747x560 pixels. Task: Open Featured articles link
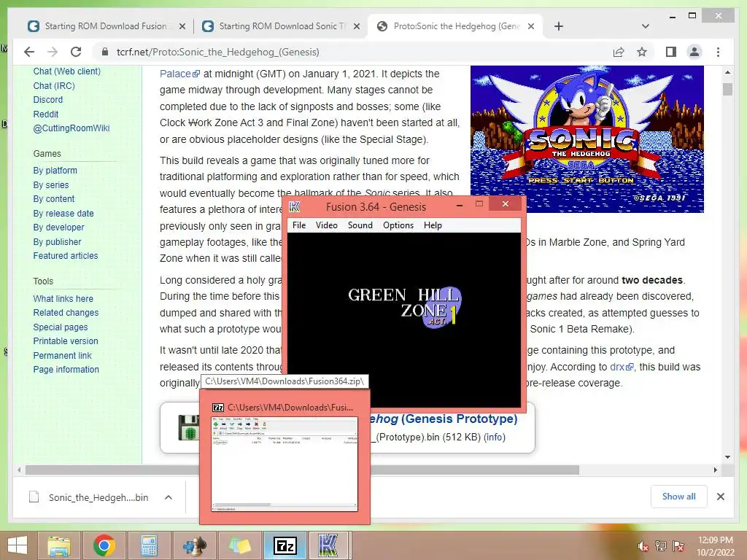pos(65,256)
